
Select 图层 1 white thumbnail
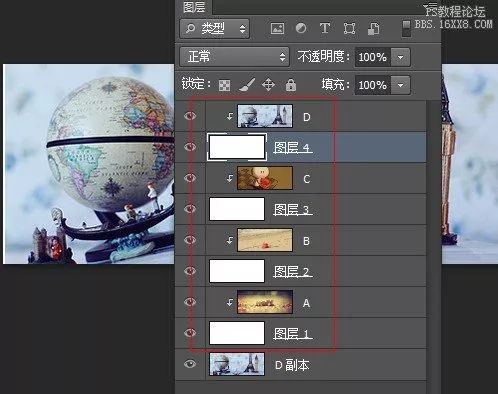(x=237, y=333)
